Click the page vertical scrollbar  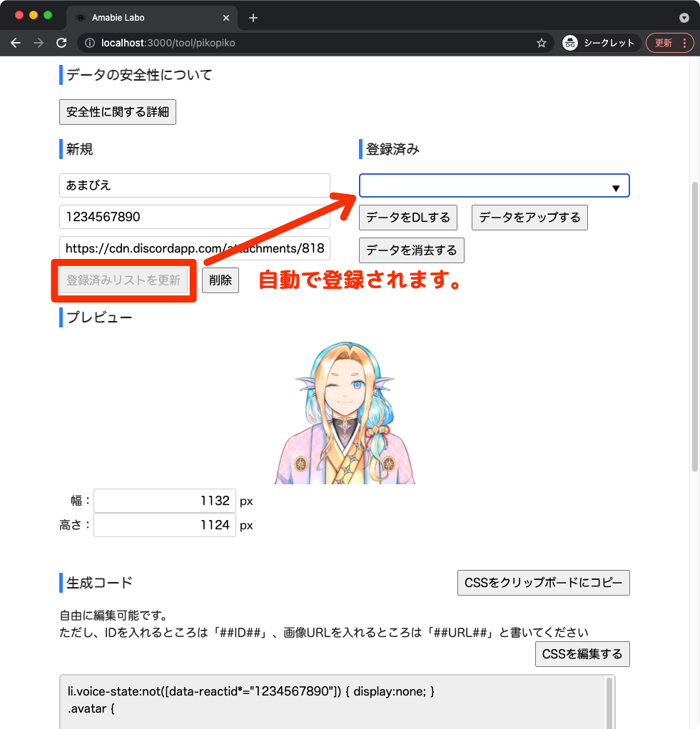[x=695, y=325]
